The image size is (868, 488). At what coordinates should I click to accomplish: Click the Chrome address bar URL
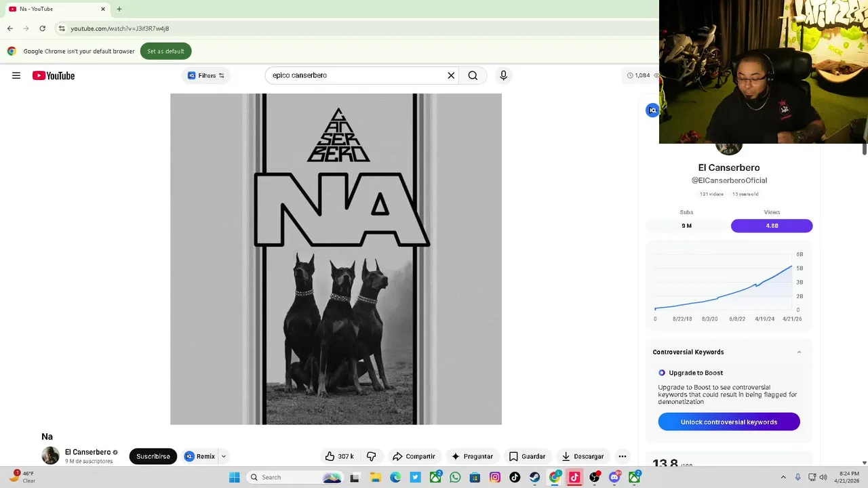point(120,28)
